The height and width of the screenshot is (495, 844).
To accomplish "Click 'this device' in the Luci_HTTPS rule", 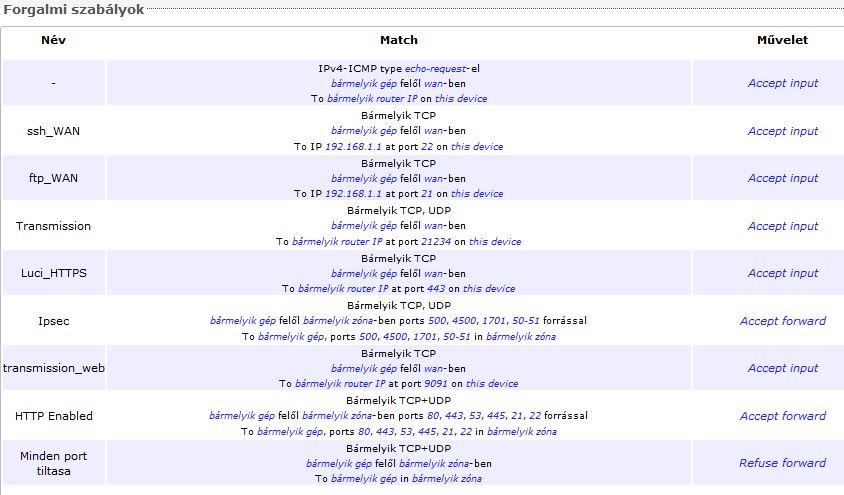I will 489,288.
